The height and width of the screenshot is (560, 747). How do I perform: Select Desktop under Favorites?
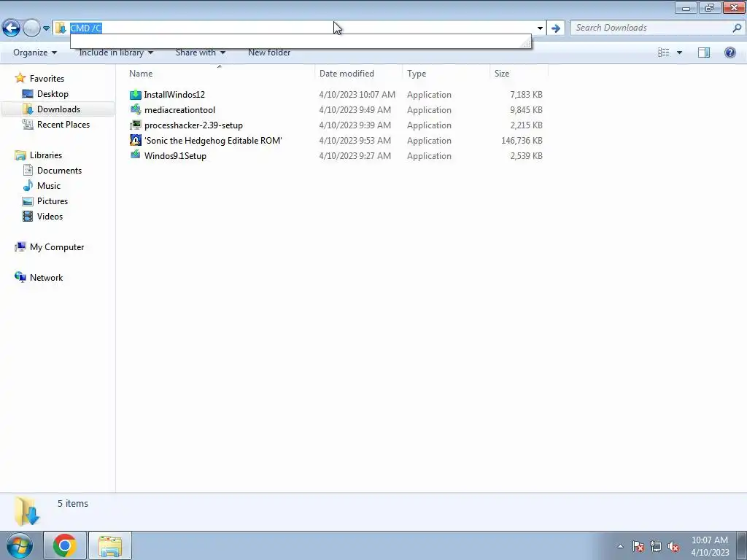(x=53, y=94)
